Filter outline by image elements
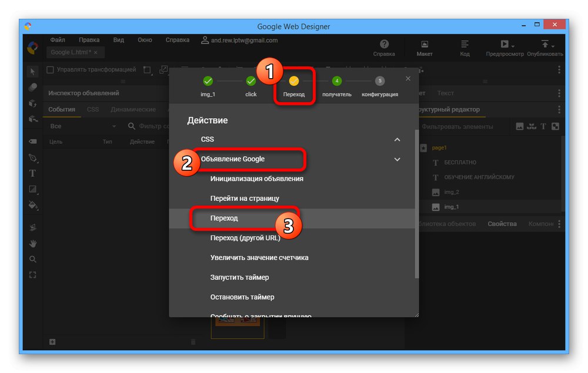 pyautogui.click(x=519, y=126)
